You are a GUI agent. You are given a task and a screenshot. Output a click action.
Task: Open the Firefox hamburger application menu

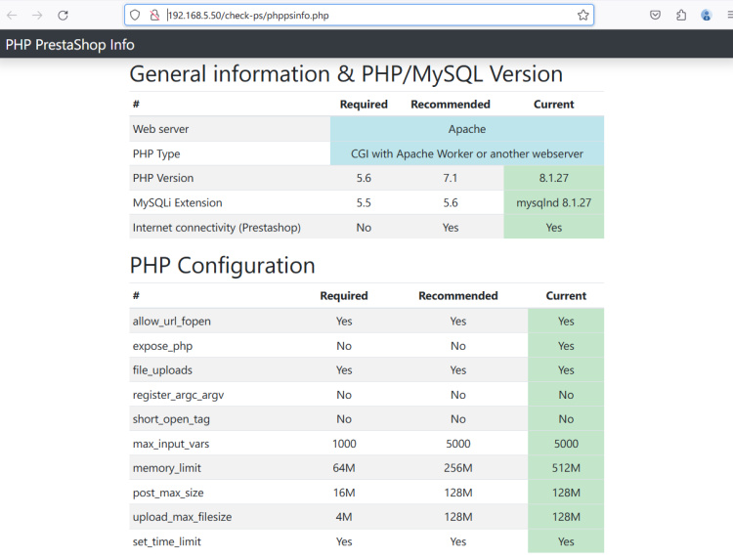(728, 16)
